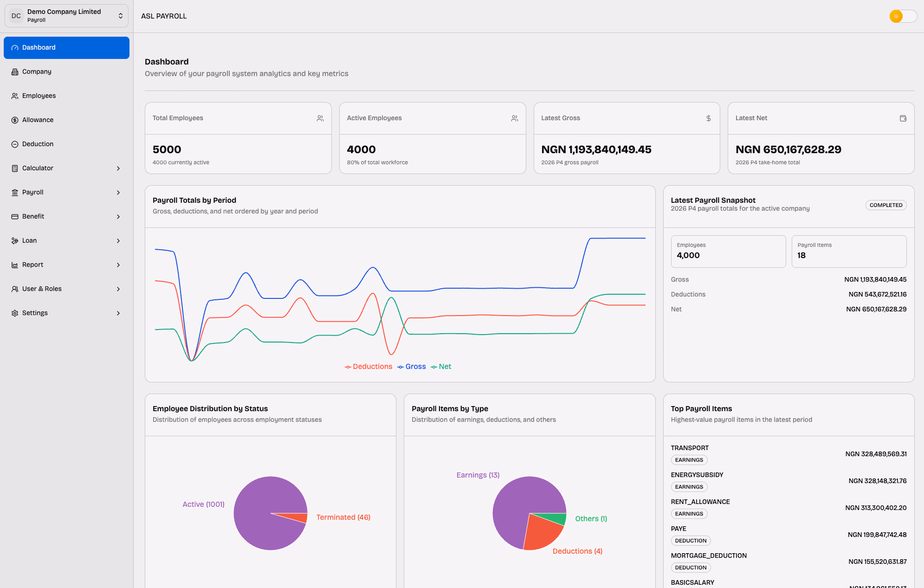Viewport: 924px width, 588px height.
Task: Click the dollar icon on Latest Gross card
Action: click(x=708, y=118)
